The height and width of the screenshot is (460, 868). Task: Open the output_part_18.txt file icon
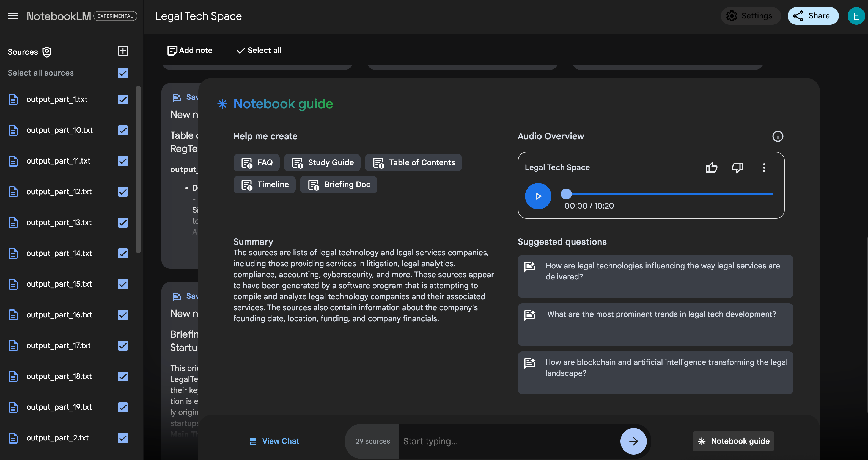tap(13, 376)
